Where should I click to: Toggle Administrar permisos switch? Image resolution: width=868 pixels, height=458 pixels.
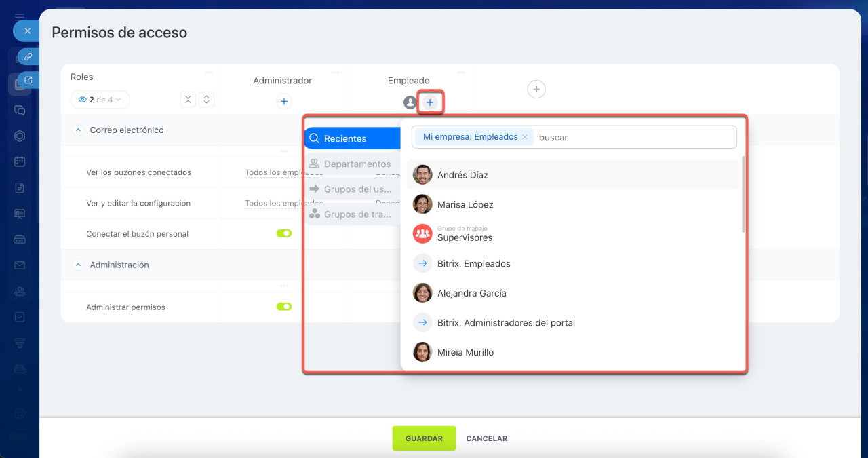[x=283, y=307]
